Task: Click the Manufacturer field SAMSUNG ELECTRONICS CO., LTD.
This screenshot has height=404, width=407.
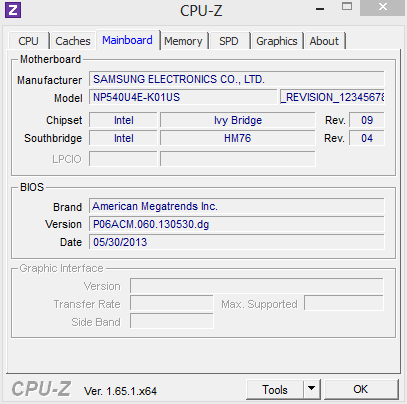Action: pyautogui.click(x=237, y=79)
